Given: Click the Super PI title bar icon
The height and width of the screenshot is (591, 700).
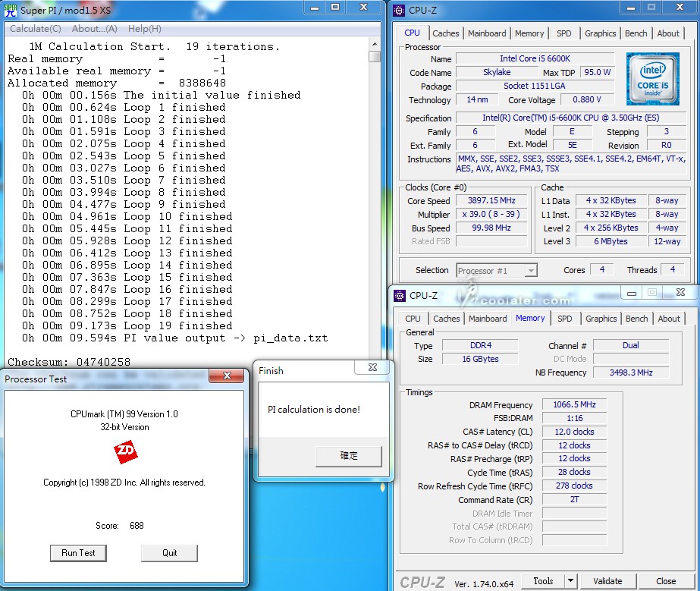Looking at the screenshot, I should point(10,10).
